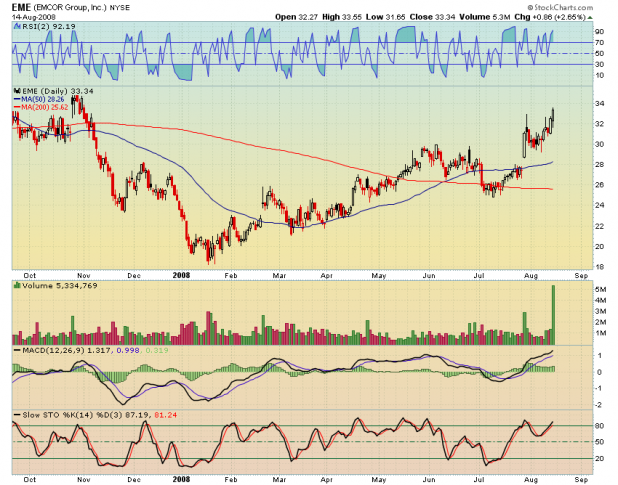Click the Chg +0.86 (+2.65%) value

pos(550,17)
